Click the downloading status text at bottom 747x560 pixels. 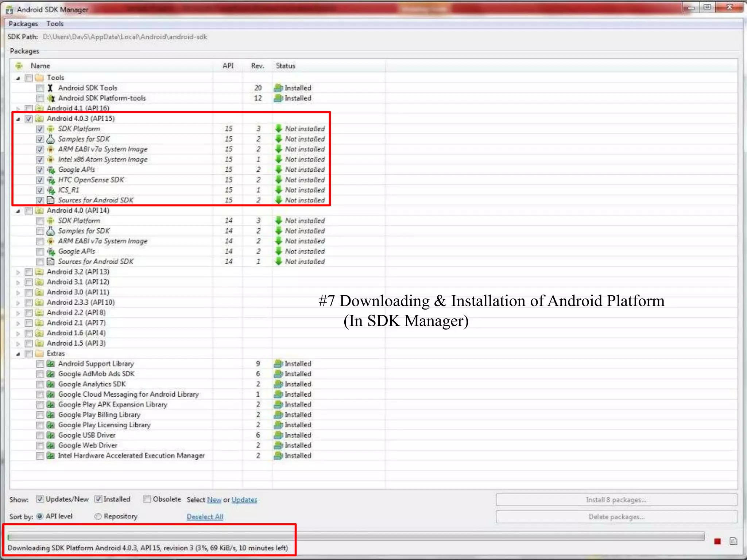point(148,548)
